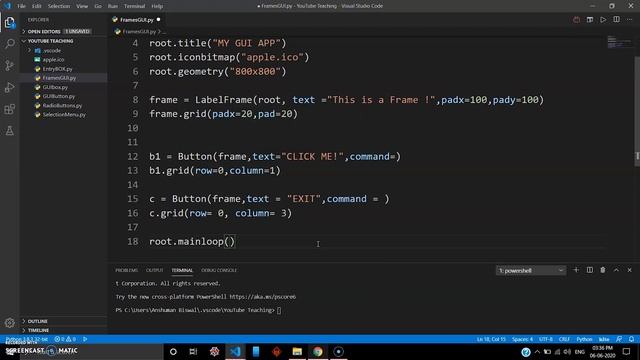The width and height of the screenshot is (640, 360).
Task: Select the Terminal panel tab
Action: coord(182,270)
